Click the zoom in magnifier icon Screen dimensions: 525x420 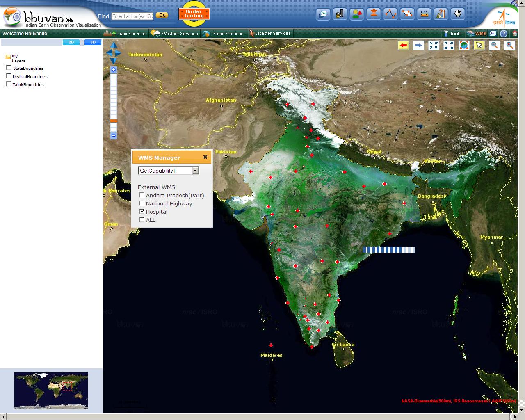509,46
